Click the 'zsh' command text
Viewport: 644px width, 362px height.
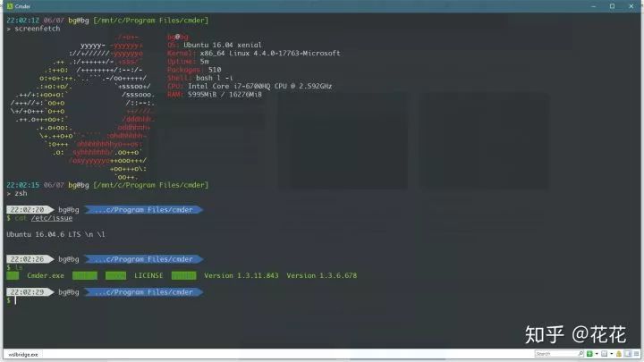tap(21, 193)
